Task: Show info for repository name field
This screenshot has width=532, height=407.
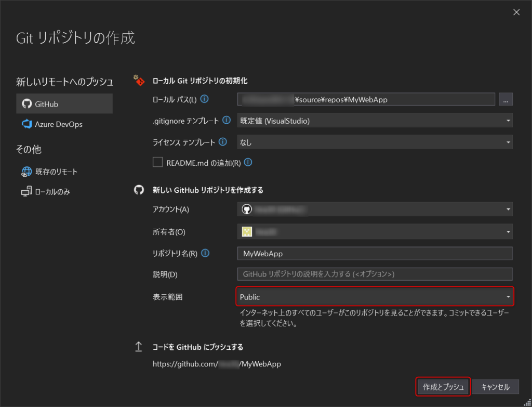Action: [205, 253]
